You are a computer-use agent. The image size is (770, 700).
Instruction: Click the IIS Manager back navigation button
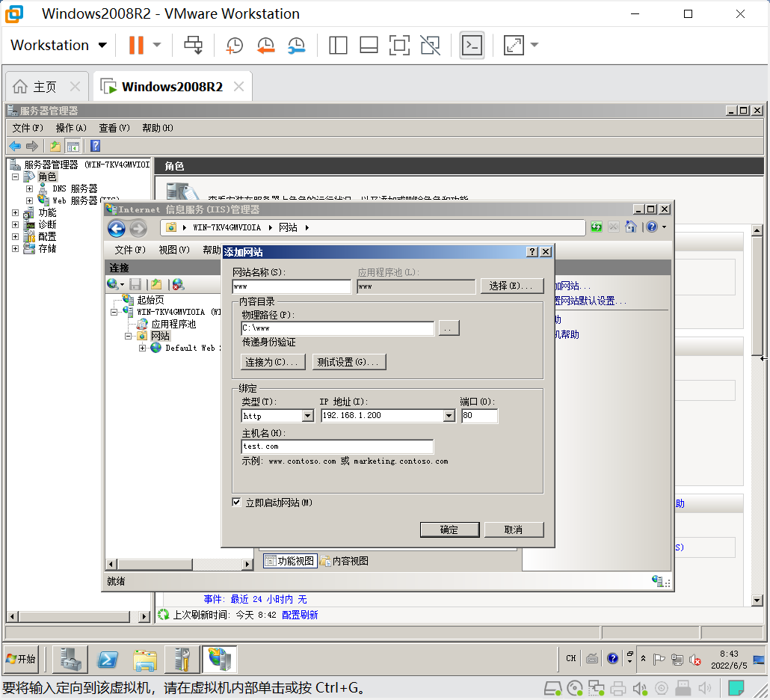(117, 228)
